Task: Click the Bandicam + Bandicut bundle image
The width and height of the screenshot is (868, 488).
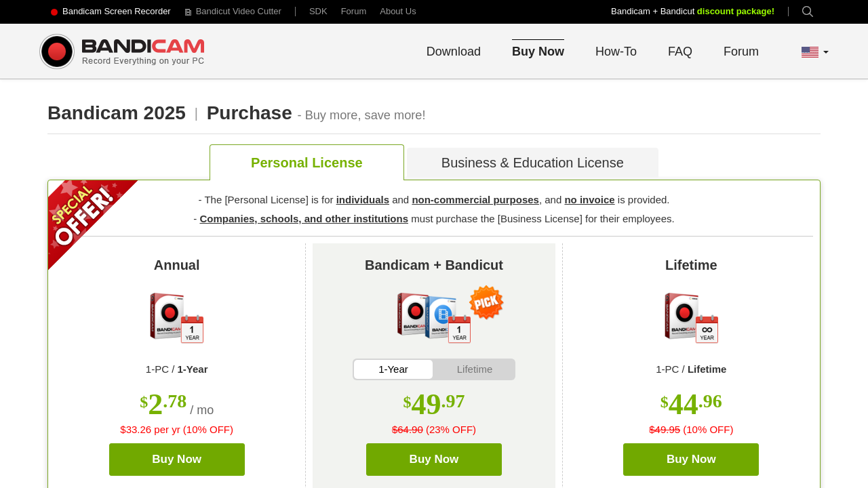Action: [433, 317]
